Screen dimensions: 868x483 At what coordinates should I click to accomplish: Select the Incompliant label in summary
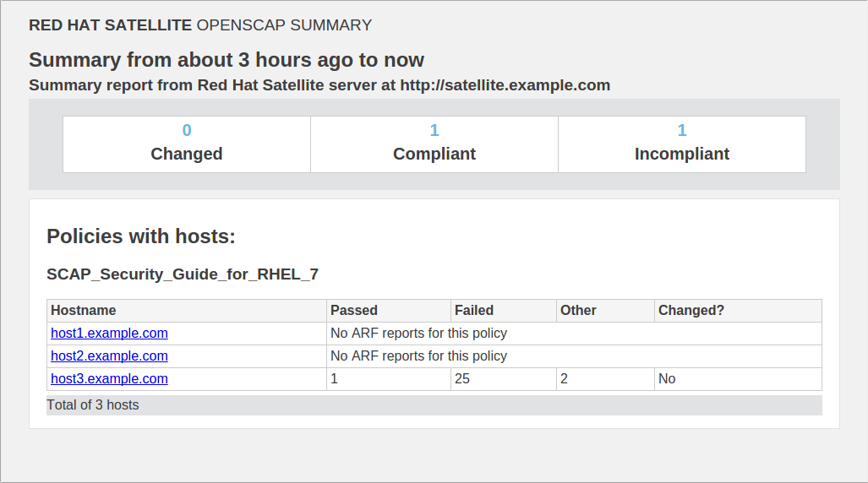(x=682, y=154)
